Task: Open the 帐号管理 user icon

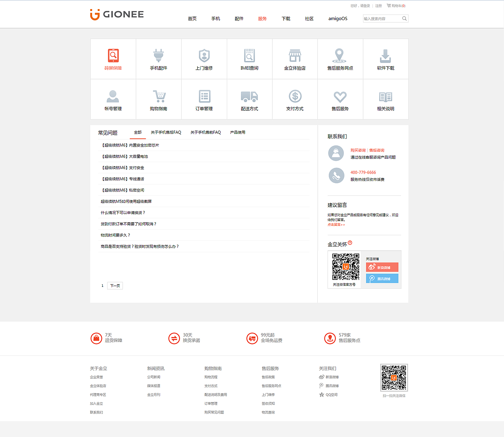Action: click(113, 96)
